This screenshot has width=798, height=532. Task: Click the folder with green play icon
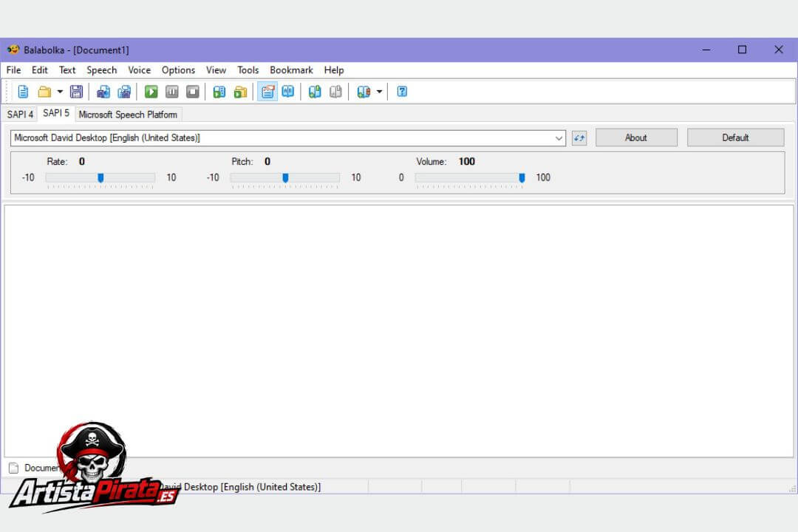coord(240,92)
